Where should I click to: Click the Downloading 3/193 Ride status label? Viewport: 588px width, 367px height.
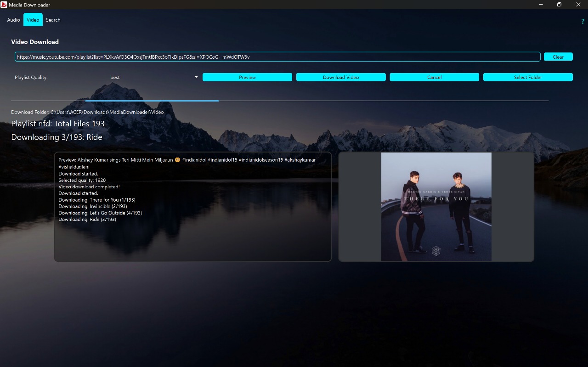coord(57,137)
